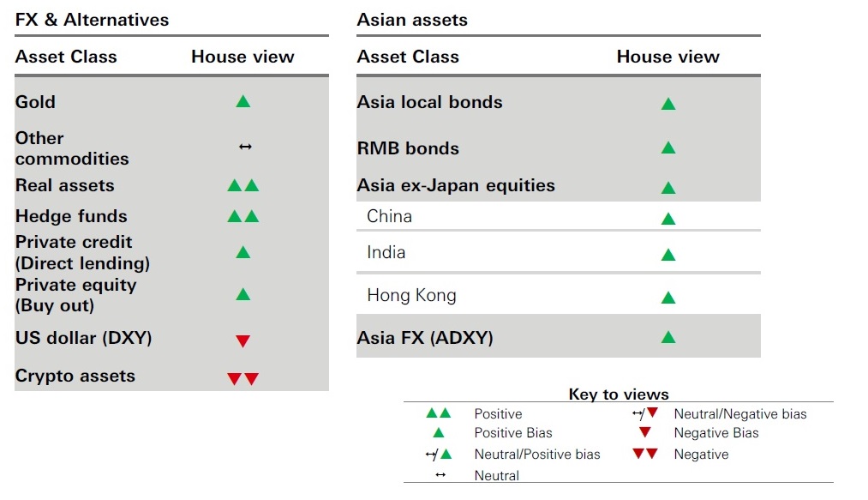Select the China row label
Screen dimensions: 868x500
(389, 216)
